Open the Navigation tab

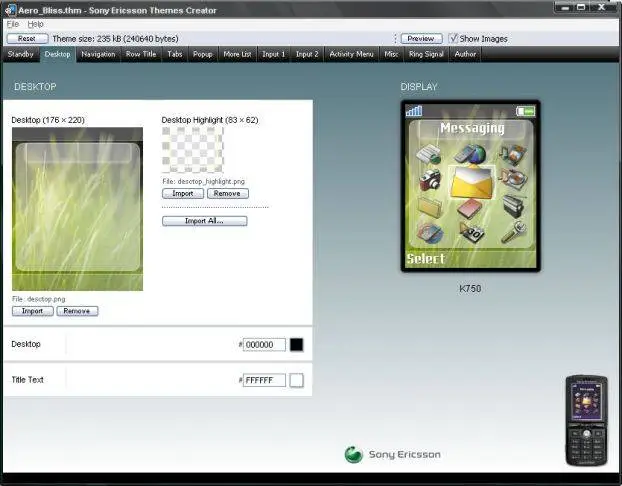click(x=98, y=54)
